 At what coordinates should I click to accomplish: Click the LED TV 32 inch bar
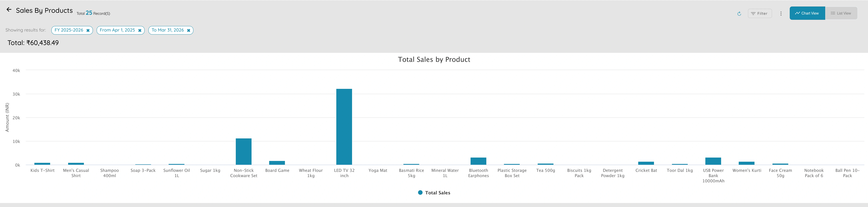coord(344,127)
